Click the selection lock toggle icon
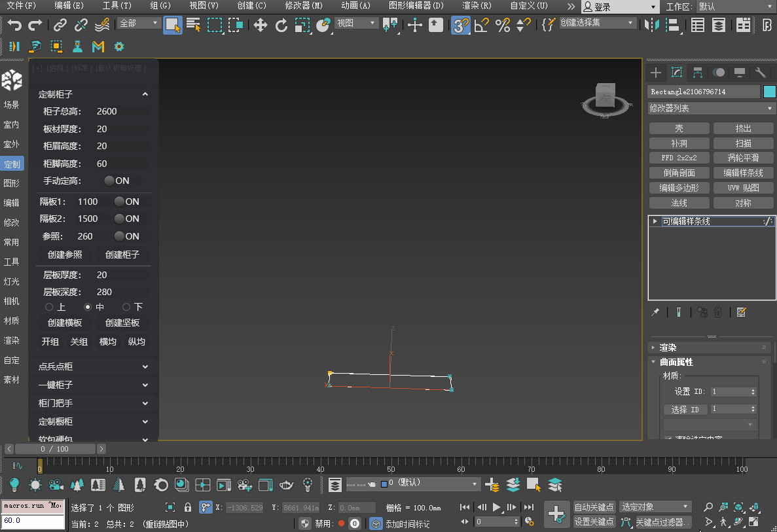The height and width of the screenshot is (532, 777). (188, 507)
